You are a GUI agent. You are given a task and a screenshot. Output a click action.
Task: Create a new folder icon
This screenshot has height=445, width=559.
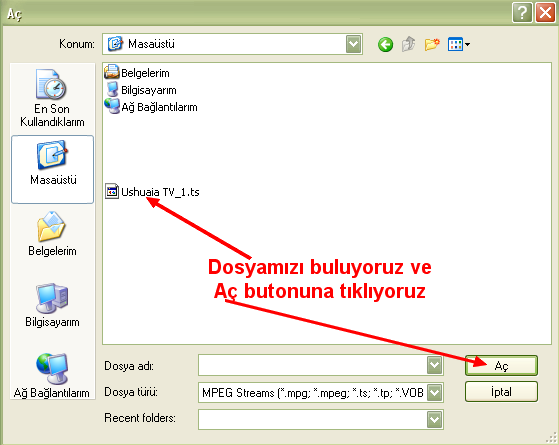pos(432,45)
